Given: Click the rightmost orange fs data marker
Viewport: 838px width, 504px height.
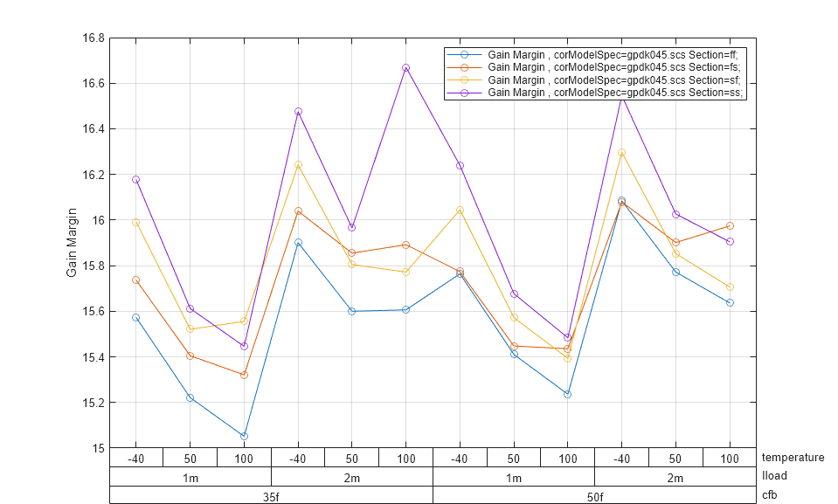Looking at the screenshot, I should point(730,225).
